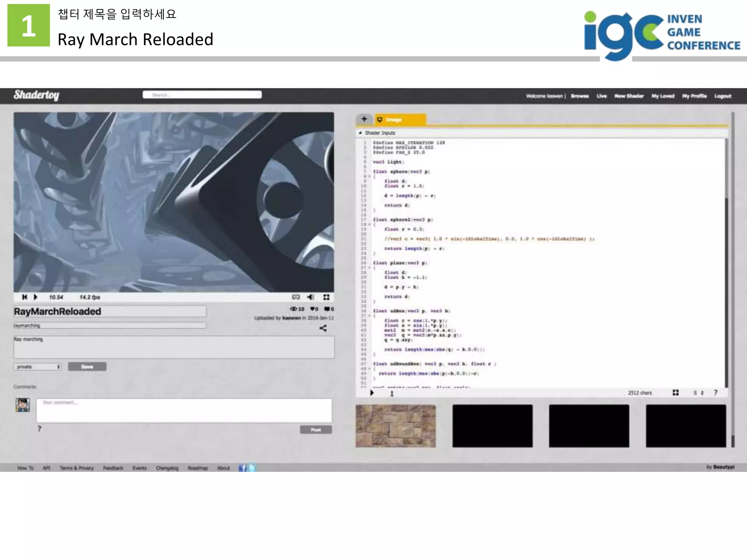Expand code editor to fullscreen
This screenshot has width=747, height=560.
click(676, 393)
